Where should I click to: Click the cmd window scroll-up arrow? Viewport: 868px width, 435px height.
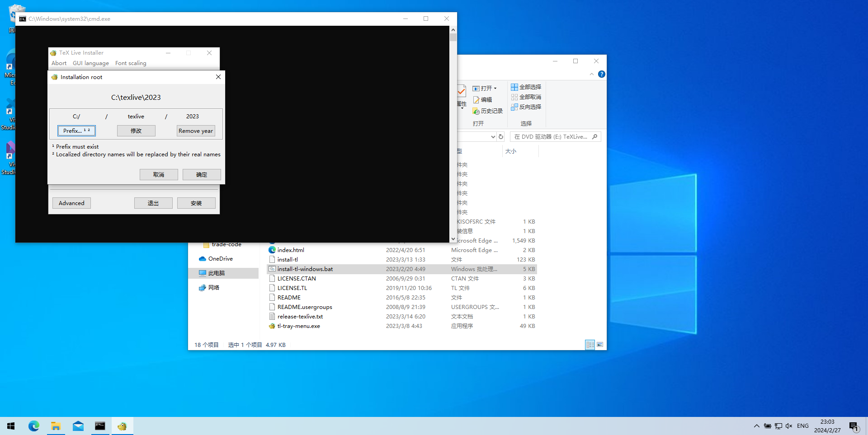coord(453,30)
